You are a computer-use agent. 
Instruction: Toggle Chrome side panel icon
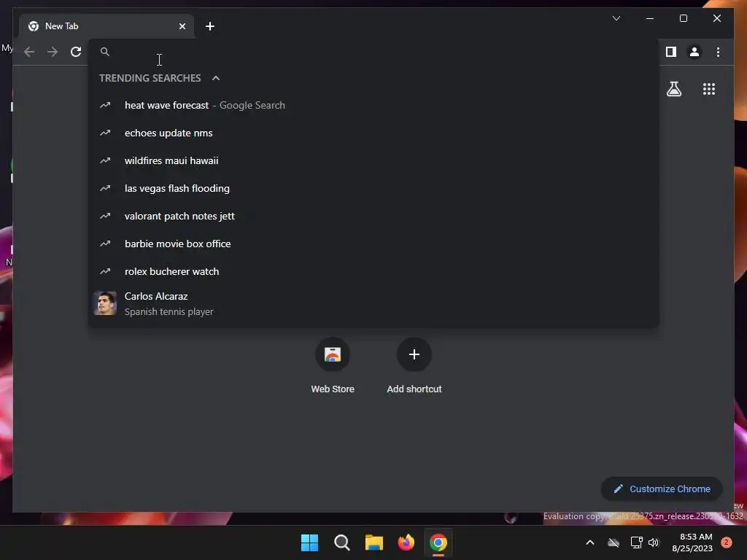(x=671, y=52)
